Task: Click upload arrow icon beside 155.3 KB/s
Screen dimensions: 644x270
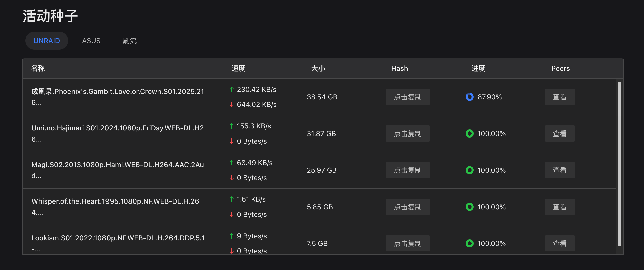Action: point(232,126)
